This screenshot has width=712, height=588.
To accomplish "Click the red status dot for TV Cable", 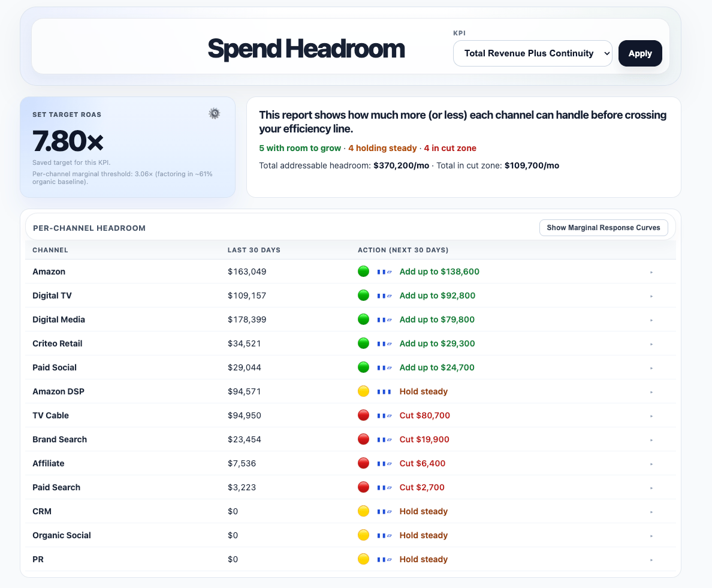I will coord(363,415).
